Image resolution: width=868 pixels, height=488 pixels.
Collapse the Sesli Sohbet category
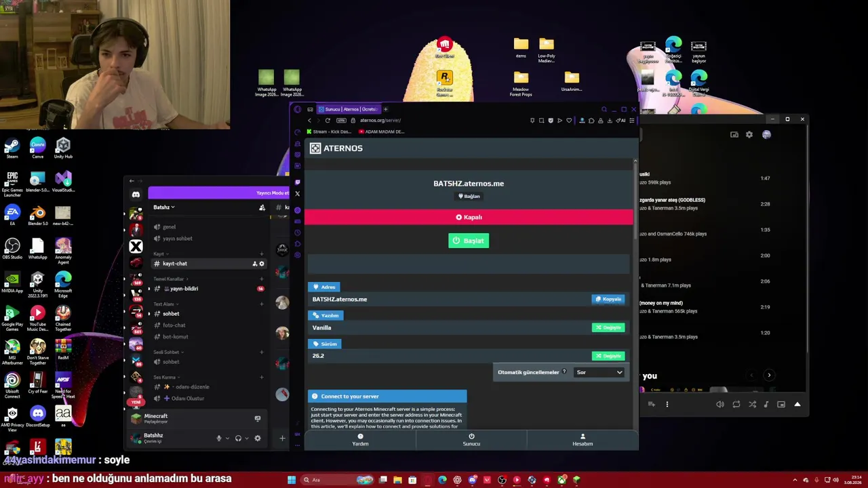[x=167, y=352]
